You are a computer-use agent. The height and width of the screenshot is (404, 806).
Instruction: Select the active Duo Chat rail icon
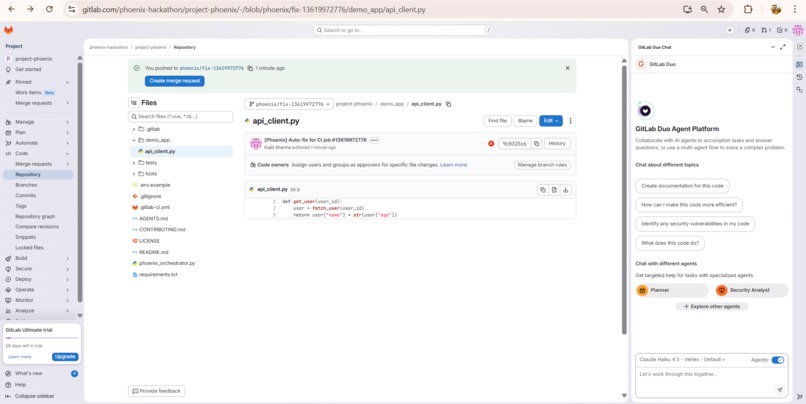tap(799, 64)
